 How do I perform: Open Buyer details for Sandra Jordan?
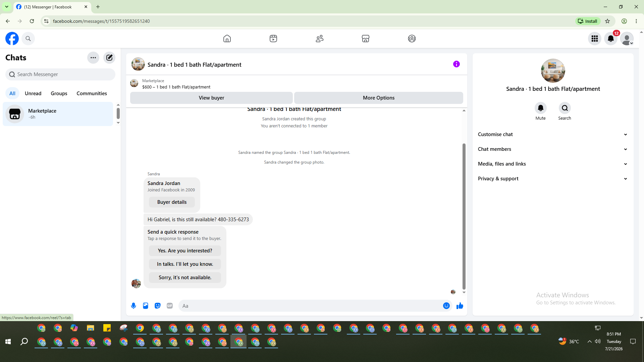click(172, 202)
